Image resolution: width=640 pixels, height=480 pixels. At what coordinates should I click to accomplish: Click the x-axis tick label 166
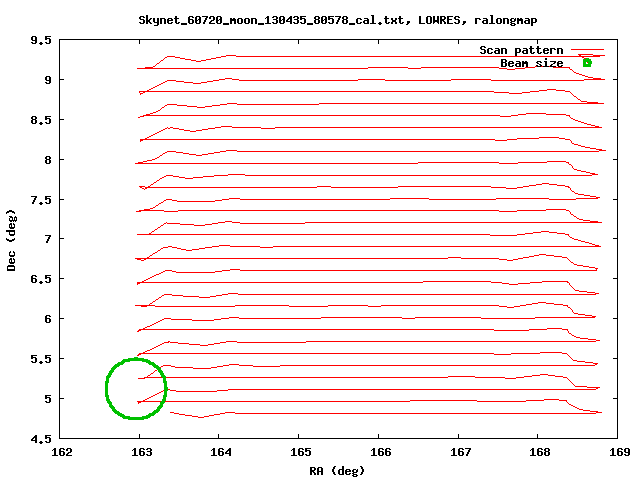tap(380, 452)
